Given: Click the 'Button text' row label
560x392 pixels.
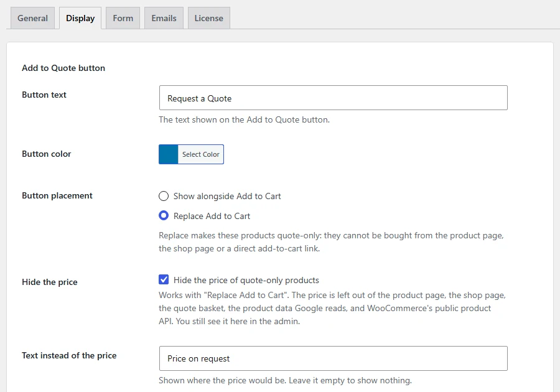Looking at the screenshot, I should (44, 95).
